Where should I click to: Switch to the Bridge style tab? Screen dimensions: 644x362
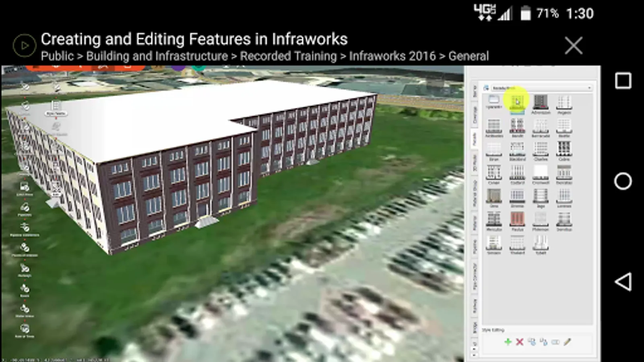[x=475, y=327]
